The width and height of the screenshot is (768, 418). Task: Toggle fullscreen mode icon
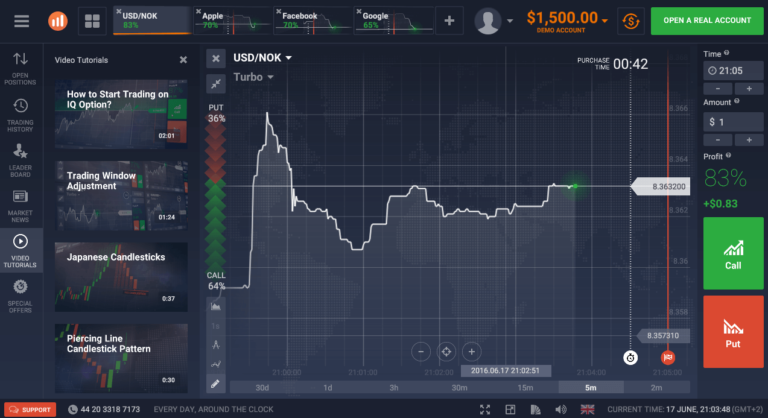point(485,409)
